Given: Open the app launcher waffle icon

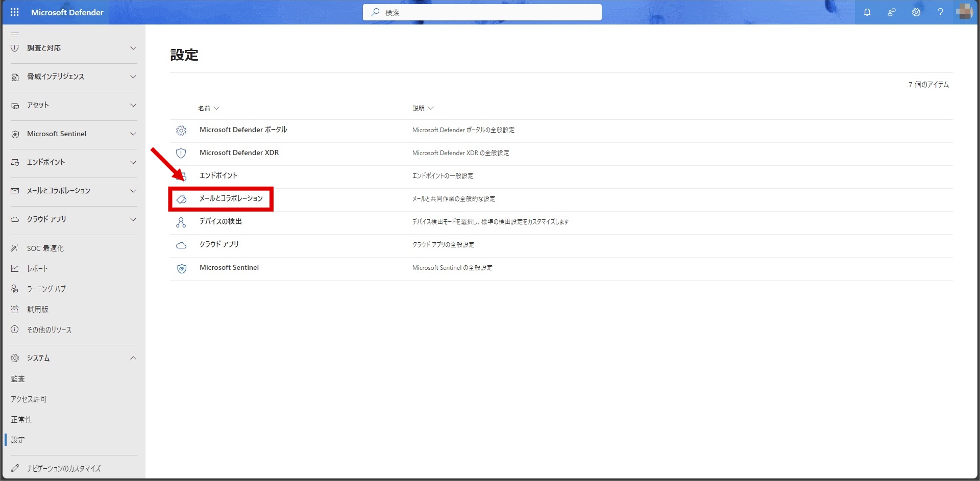Looking at the screenshot, I should pos(15,12).
